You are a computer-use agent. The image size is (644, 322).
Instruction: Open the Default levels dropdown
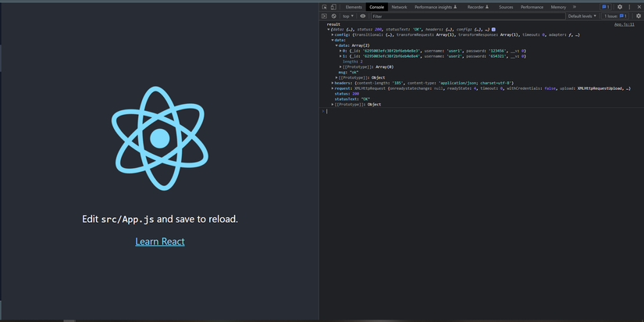pyautogui.click(x=582, y=16)
